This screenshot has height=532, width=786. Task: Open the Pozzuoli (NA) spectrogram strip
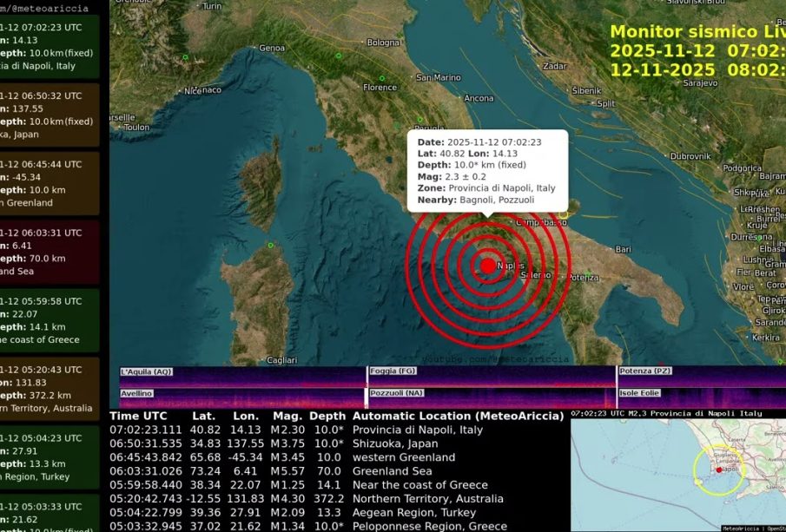pos(491,397)
